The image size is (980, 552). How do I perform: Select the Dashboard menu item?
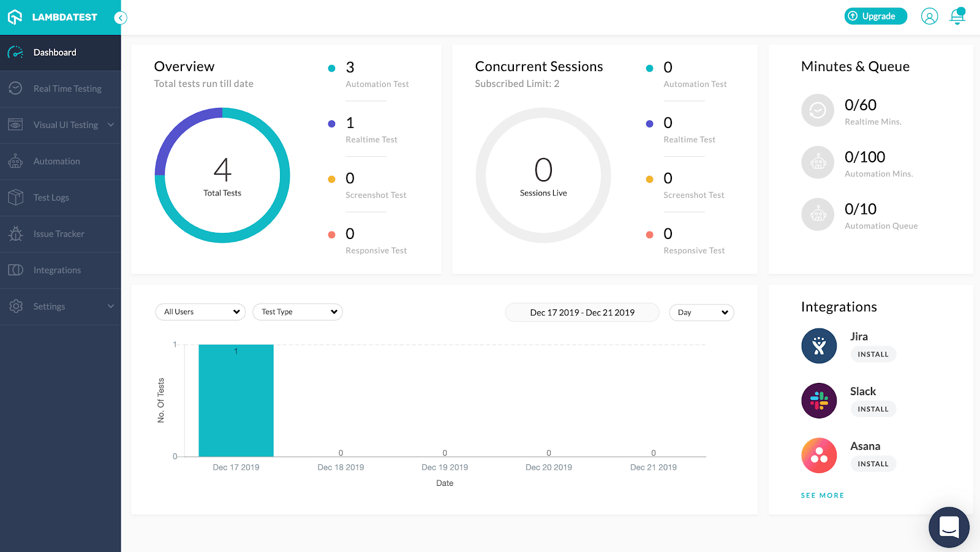coord(54,52)
